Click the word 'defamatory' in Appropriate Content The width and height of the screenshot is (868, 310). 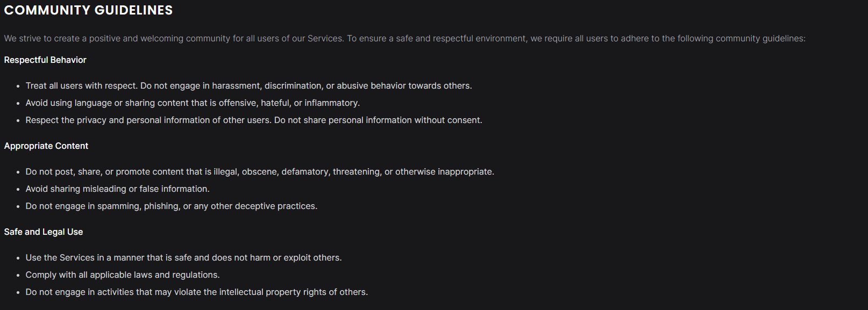click(305, 172)
